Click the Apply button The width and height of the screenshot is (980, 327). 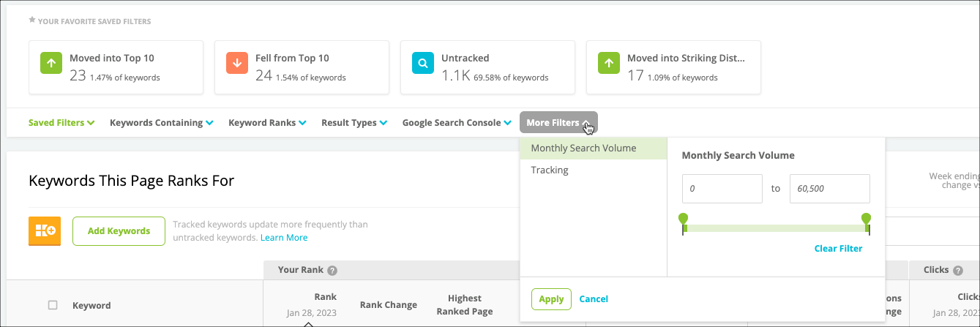pyautogui.click(x=551, y=298)
